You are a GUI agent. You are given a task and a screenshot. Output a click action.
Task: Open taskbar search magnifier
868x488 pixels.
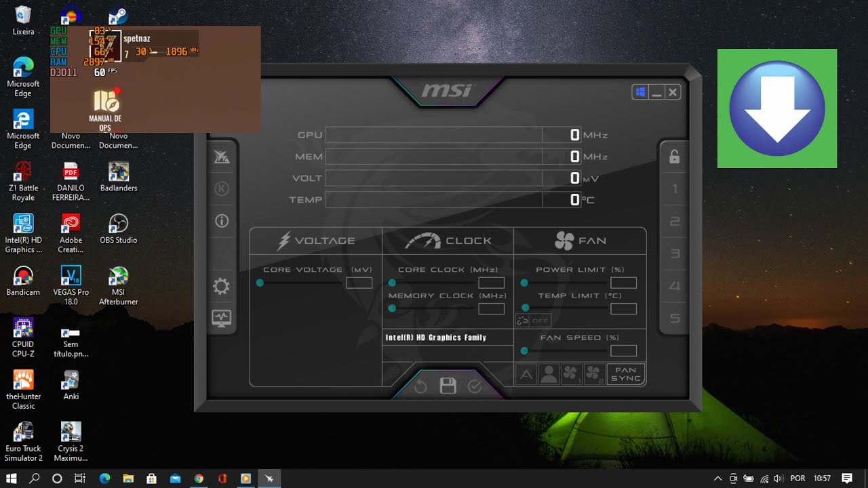(x=35, y=479)
